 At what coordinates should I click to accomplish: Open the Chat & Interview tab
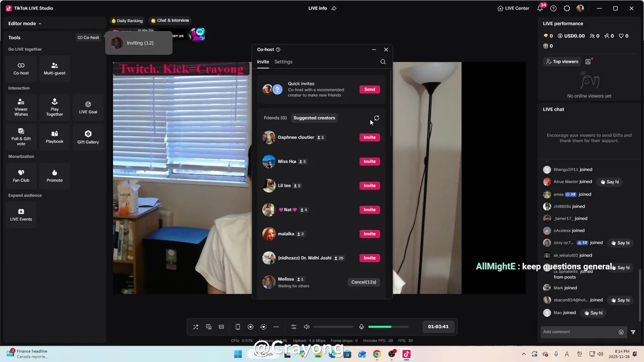pyautogui.click(x=170, y=21)
